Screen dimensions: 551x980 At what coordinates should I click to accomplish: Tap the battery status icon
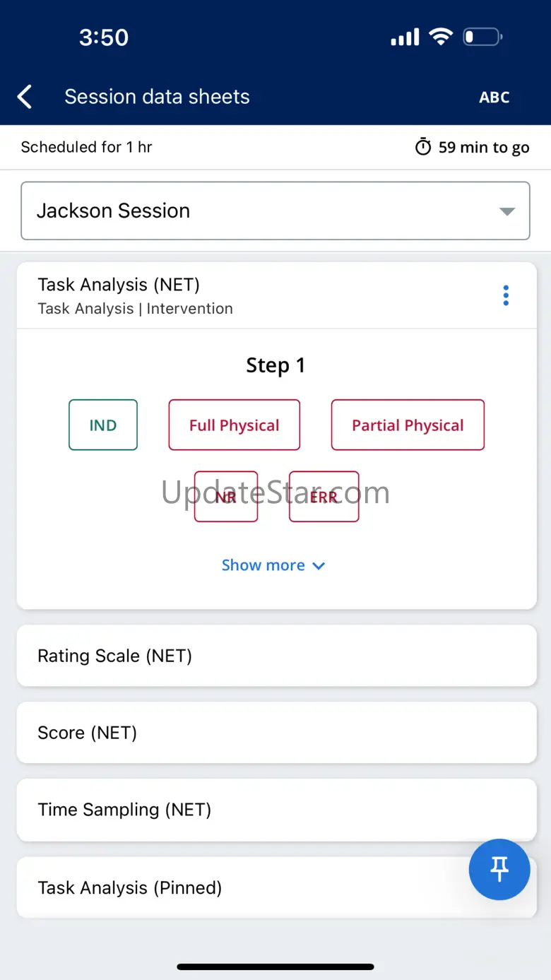click(x=482, y=37)
